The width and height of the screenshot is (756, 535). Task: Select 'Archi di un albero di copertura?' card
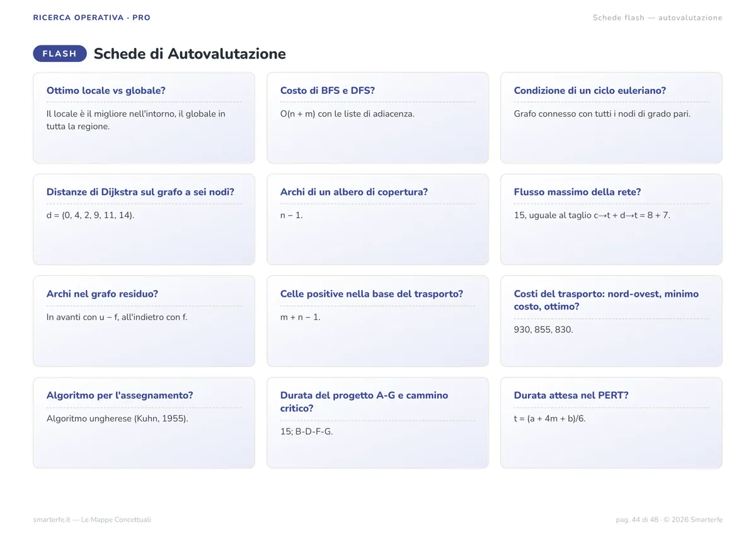coord(377,219)
